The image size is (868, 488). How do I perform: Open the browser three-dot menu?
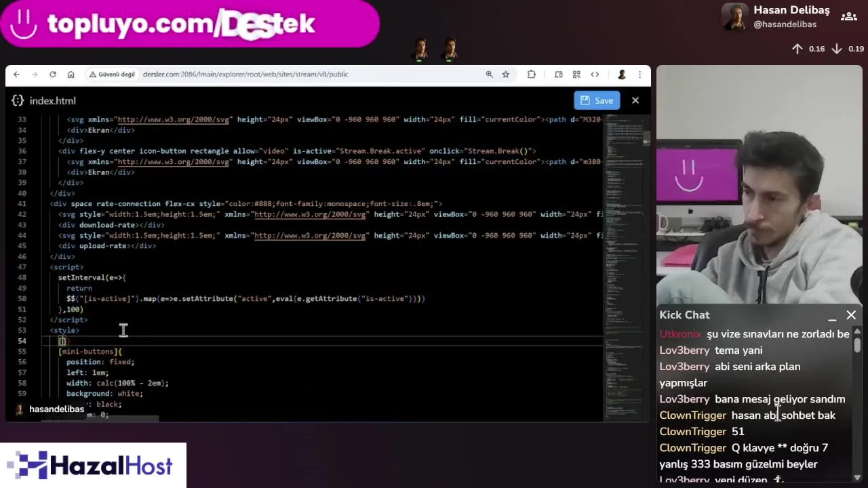click(x=639, y=75)
